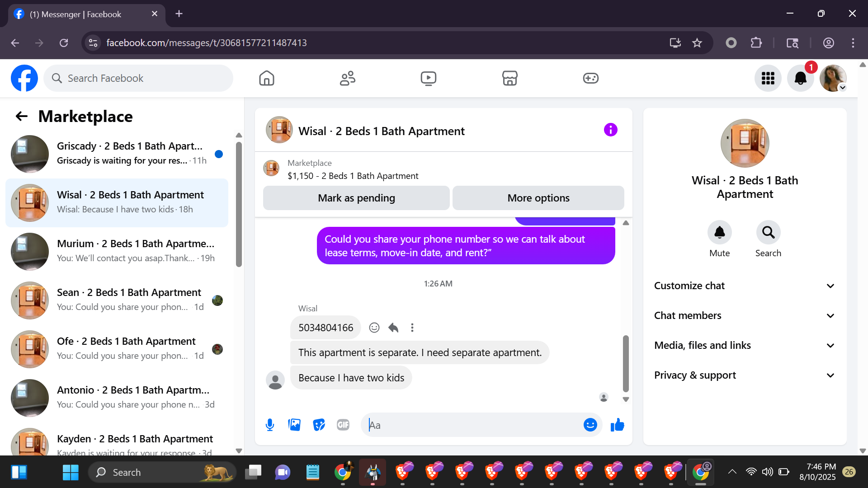React to the phone number message
Image resolution: width=868 pixels, height=488 pixels.
[374, 328]
